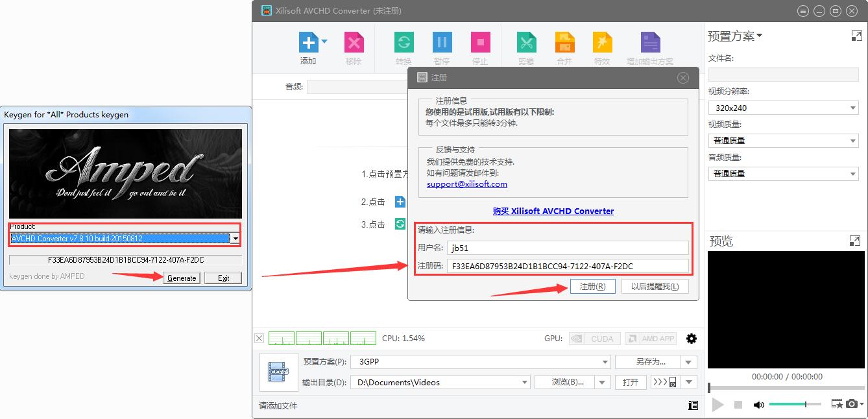Viewport: 868px width, 419px height.
Task: Click the Clip (剪辑) scissors icon
Action: [526, 43]
